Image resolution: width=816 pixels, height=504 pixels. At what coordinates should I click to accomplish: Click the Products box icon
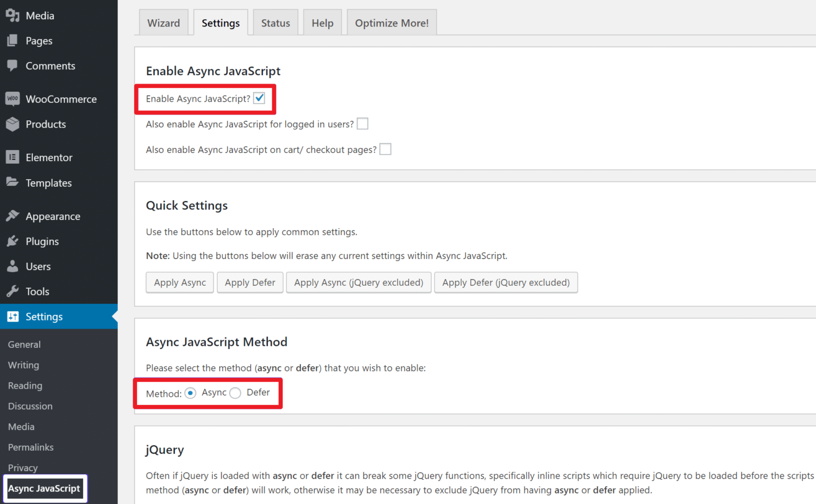13,124
